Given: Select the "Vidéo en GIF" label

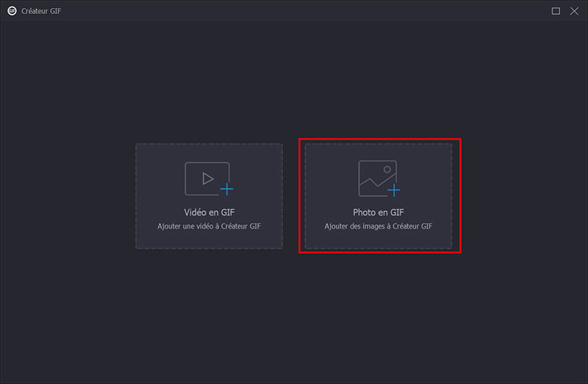Looking at the screenshot, I should (x=209, y=213).
